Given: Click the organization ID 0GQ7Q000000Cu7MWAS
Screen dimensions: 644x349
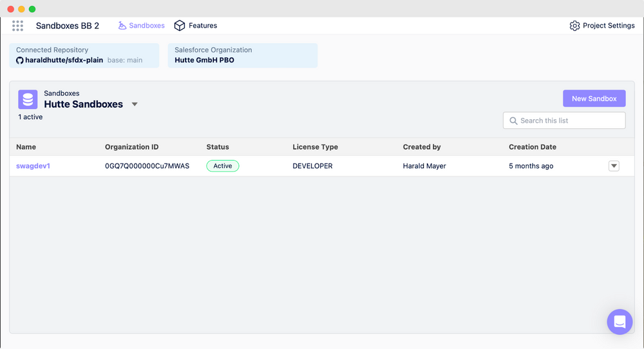Looking at the screenshot, I should coord(147,166).
